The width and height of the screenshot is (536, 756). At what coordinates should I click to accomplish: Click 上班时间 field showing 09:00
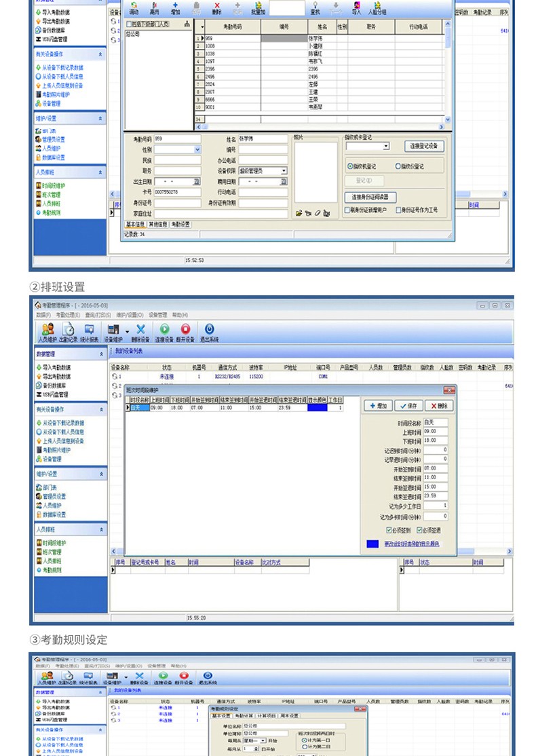436,431
